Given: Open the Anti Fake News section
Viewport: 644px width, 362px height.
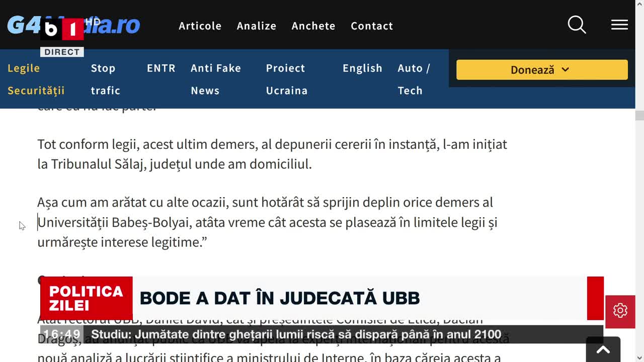Looking at the screenshot, I should 215,79.
